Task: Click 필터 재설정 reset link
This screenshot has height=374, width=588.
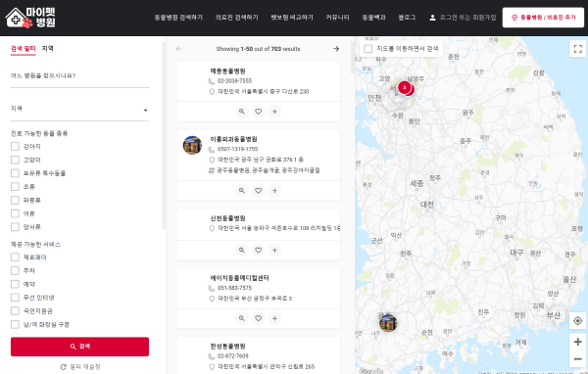Action: pyautogui.click(x=80, y=367)
